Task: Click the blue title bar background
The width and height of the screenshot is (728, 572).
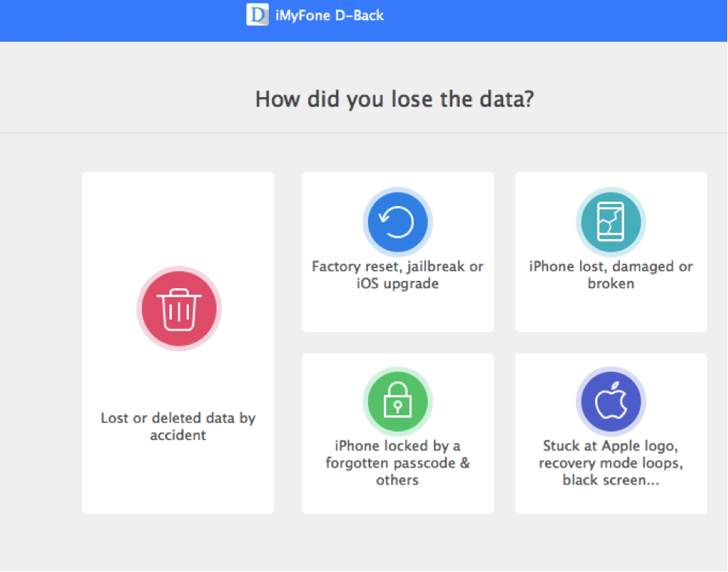Action: point(557,20)
